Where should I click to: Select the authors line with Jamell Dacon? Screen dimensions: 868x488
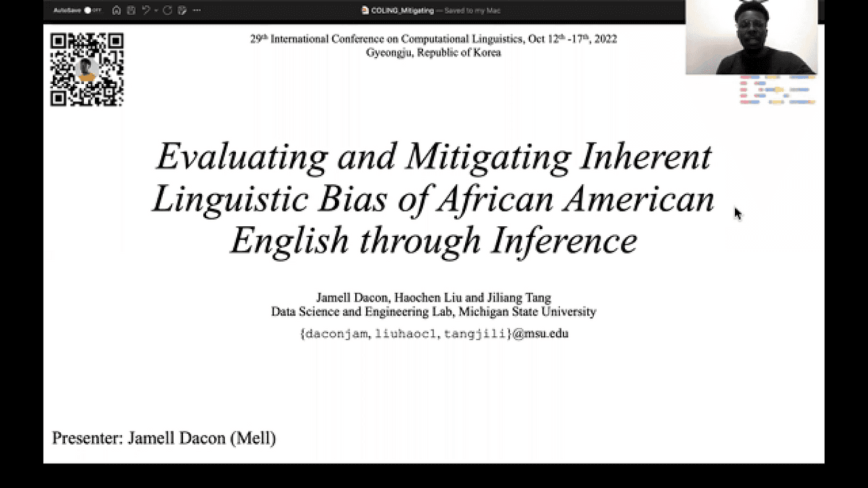tap(433, 298)
